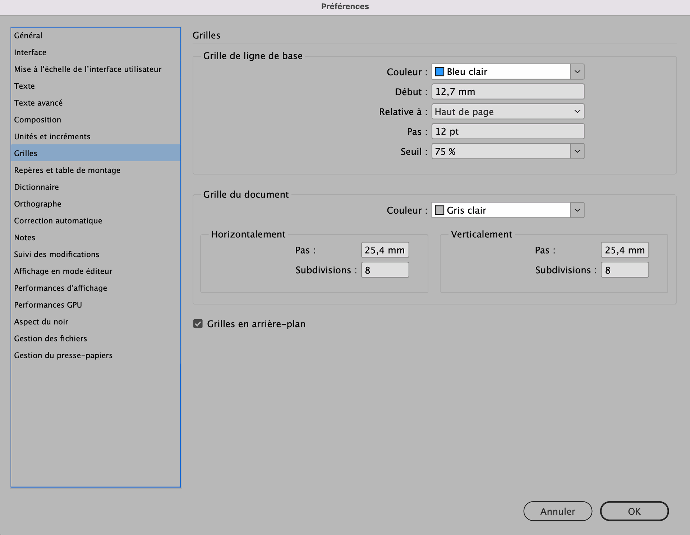Open the baseline grid Couleur dropdown arrow
690x535 pixels.
coord(577,71)
